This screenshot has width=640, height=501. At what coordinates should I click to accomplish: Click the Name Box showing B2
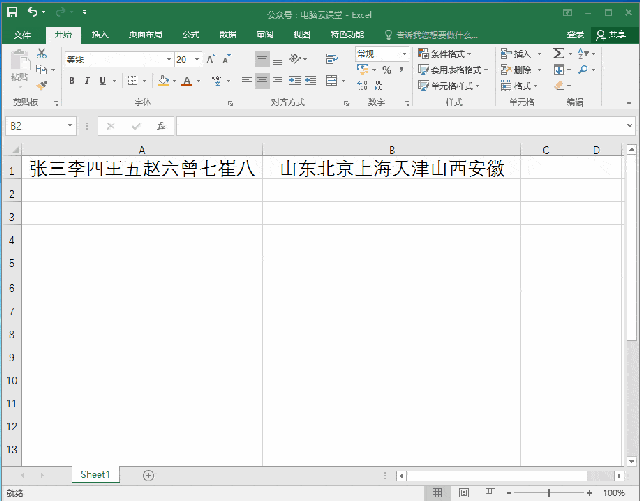[41, 126]
